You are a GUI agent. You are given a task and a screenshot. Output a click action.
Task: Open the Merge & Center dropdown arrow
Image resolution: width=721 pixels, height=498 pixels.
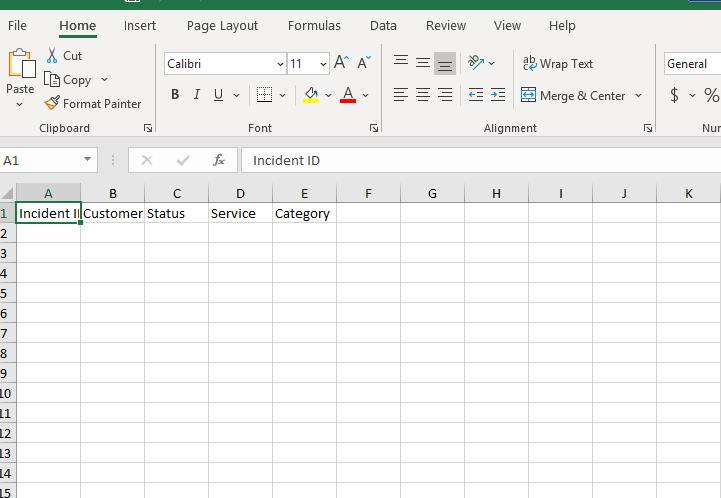(639, 96)
